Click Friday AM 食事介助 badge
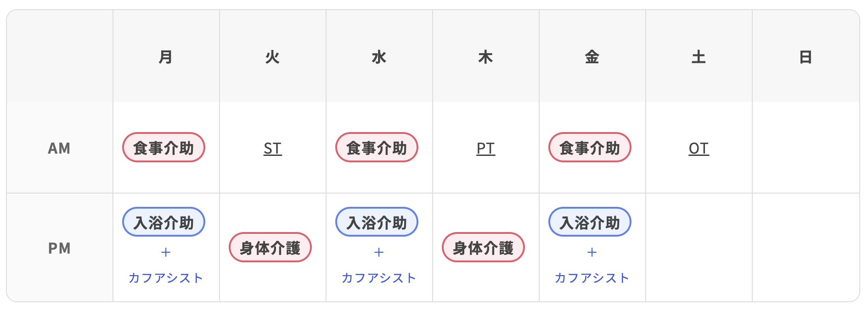 (x=590, y=148)
